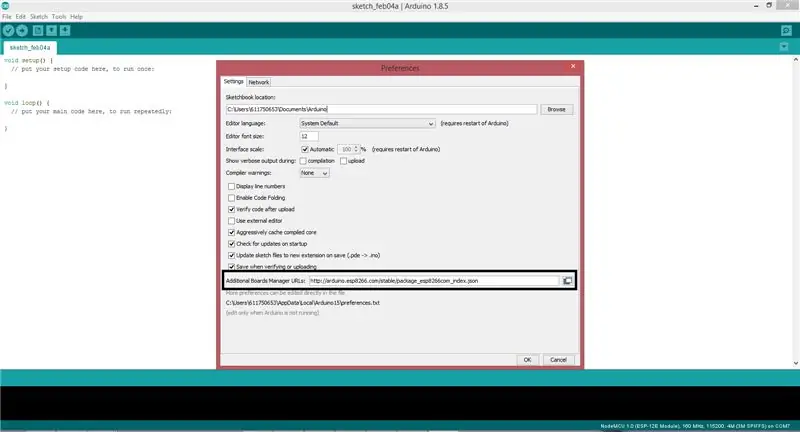Click the editor scrollbar down arrow
The image size is (800, 432).
[796, 363]
